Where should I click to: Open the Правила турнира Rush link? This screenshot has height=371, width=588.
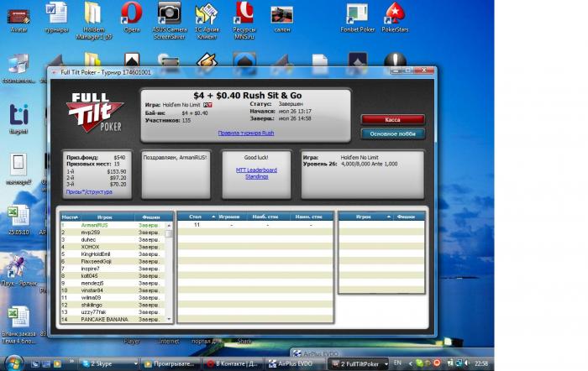pos(246,133)
